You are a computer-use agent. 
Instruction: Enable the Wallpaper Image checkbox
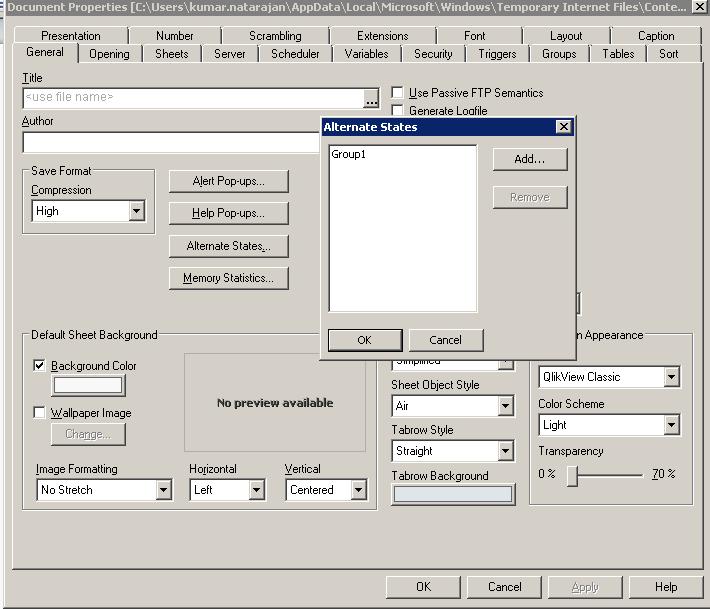[40, 413]
